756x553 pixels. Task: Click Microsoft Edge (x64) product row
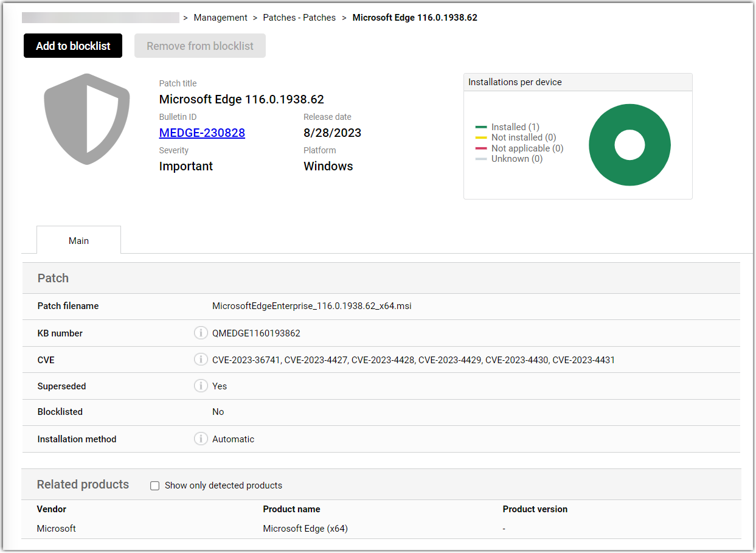pyautogui.click(x=381, y=529)
